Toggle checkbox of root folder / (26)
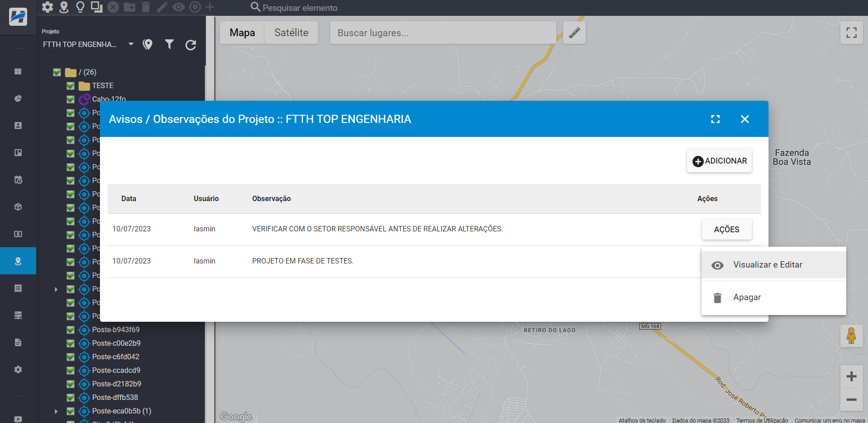 click(x=57, y=72)
